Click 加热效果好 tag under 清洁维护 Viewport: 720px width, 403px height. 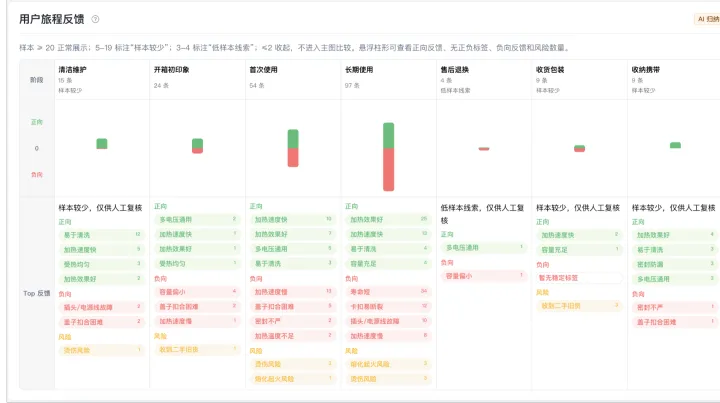point(102,279)
